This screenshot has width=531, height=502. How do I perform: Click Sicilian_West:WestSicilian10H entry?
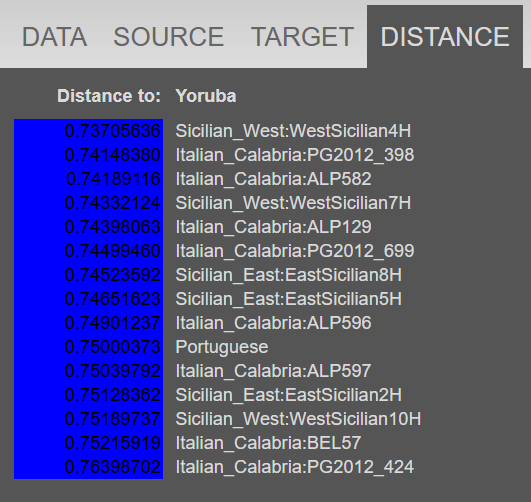click(x=298, y=419)
